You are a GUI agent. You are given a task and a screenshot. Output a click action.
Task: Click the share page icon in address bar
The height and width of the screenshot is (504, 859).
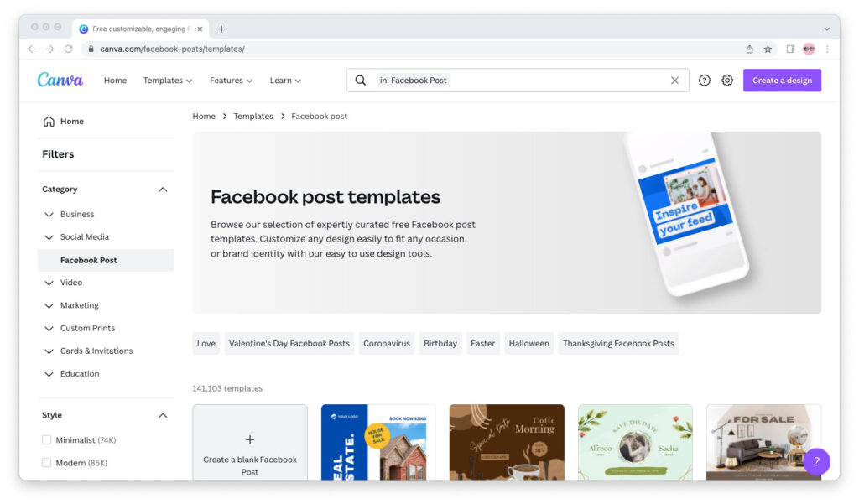click(749, 49)
